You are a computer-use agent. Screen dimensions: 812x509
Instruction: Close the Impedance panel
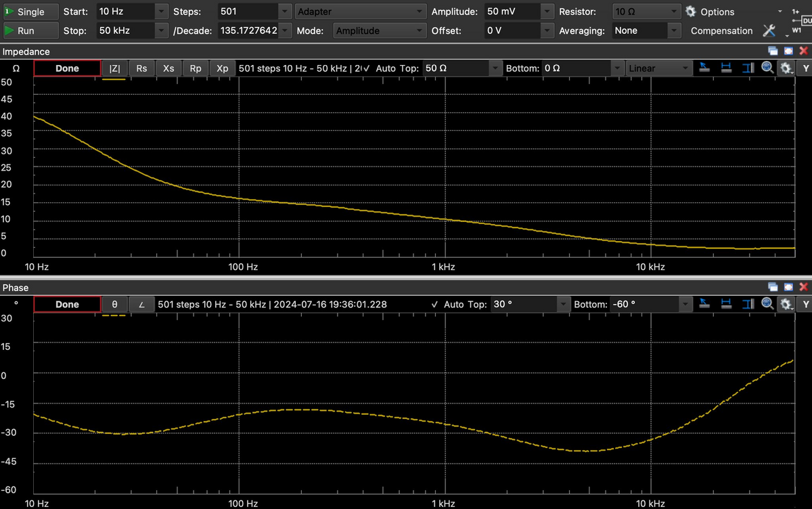click(x=804, y=51)
